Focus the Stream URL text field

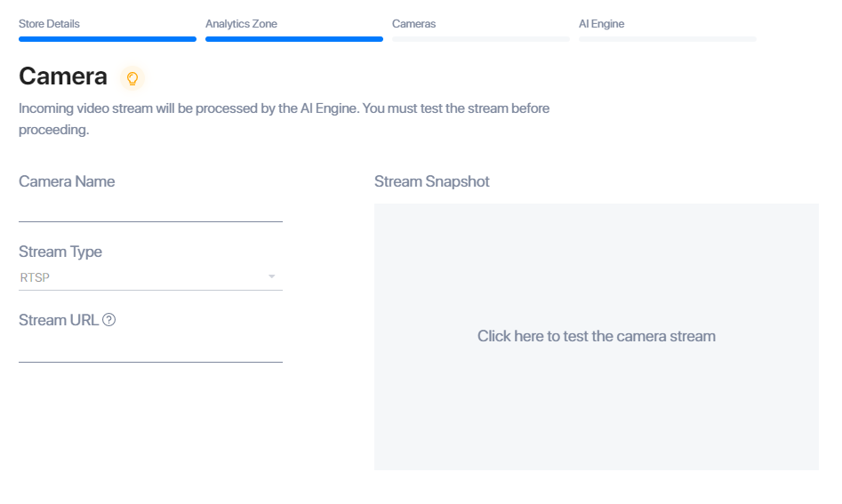[150, 350]
